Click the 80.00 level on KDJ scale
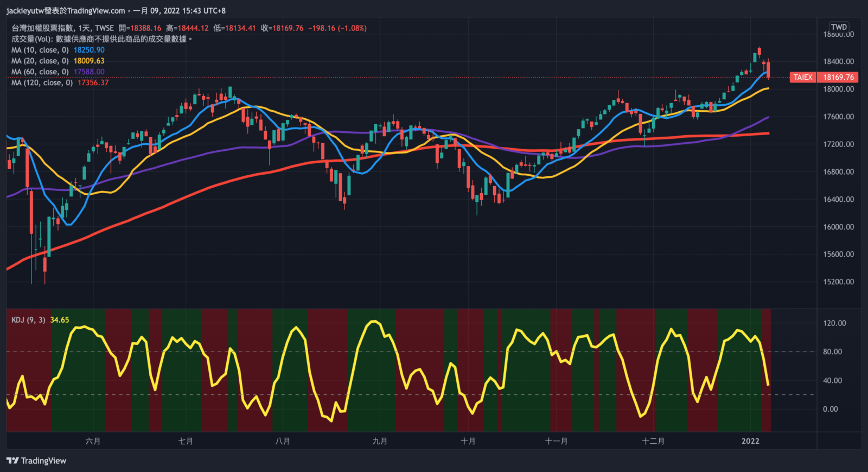Viewport: 868px width, 472px height. pyautogui.click(x=832, y=352)
